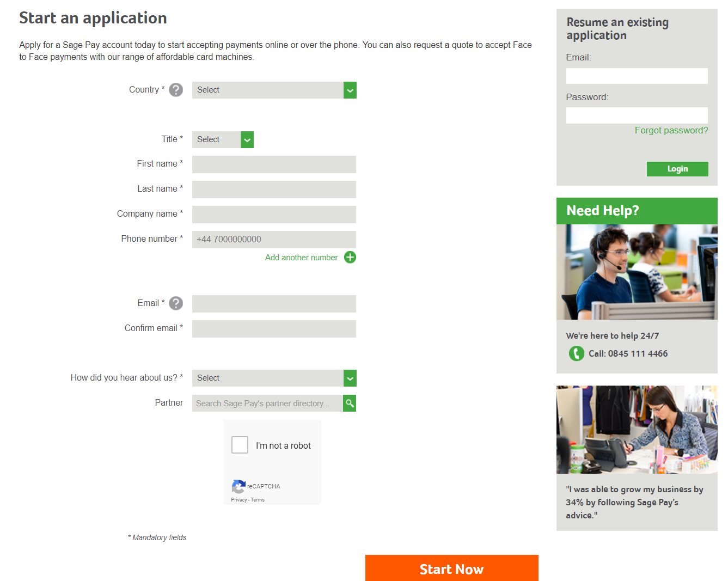
Task: Follow the Forgot password? link
Action: tap(671, 130)
